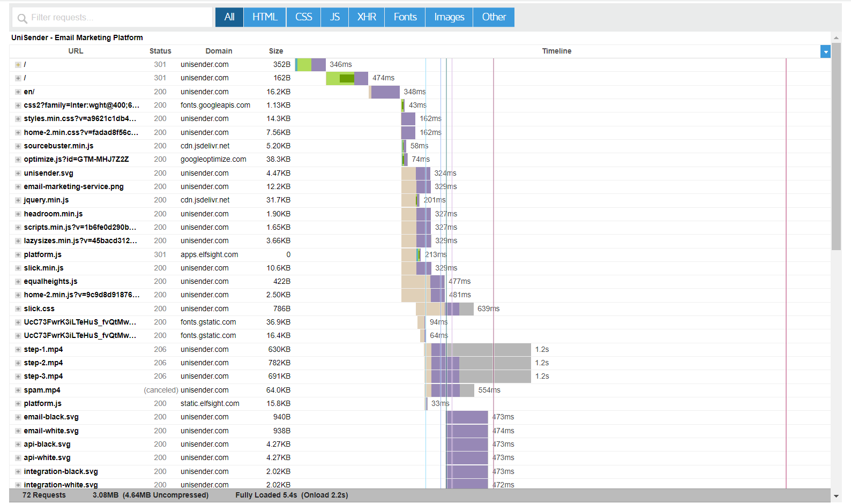The image size is (851, 504).
Task: Switch to the CSS filter tab
Action: click(x=303, y=17)
